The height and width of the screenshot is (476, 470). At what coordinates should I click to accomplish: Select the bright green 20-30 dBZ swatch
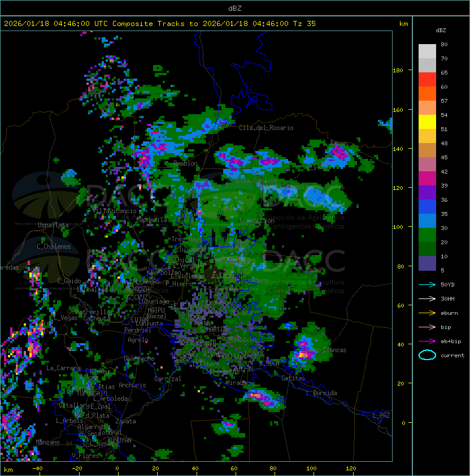click(x=427, y=235)
